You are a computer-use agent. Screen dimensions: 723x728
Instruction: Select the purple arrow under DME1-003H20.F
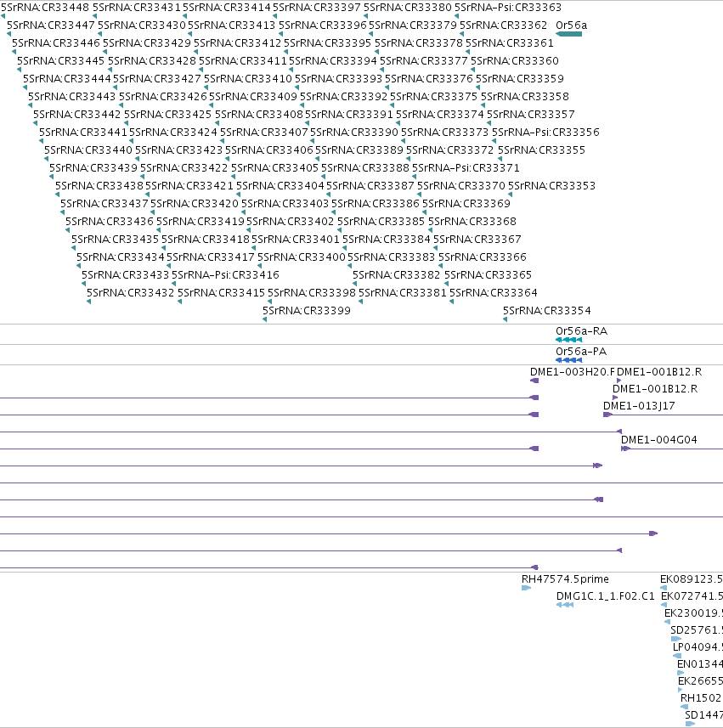tap(534, 381)
